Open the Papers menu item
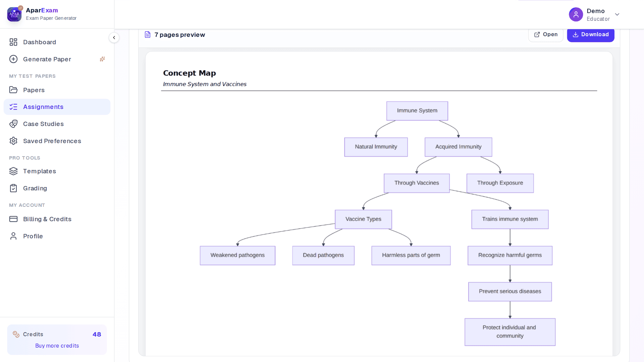Image resolution: width=644 pixels, height=362 pixels. click(57, 90)
